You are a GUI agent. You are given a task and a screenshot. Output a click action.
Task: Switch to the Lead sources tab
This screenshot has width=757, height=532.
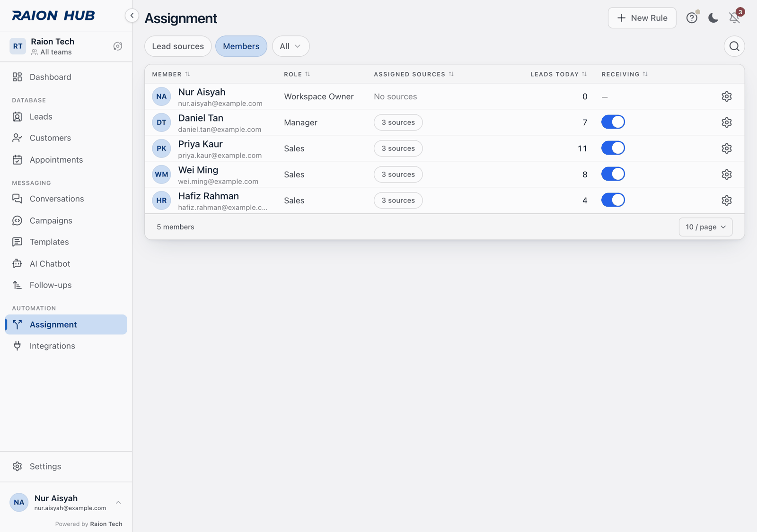point(178,46)
